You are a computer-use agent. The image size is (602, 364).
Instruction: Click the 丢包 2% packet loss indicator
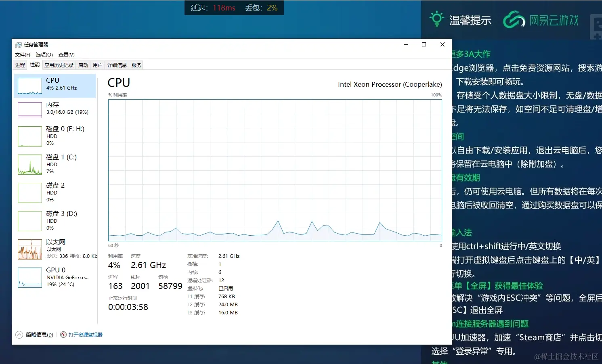click(261, 8)
